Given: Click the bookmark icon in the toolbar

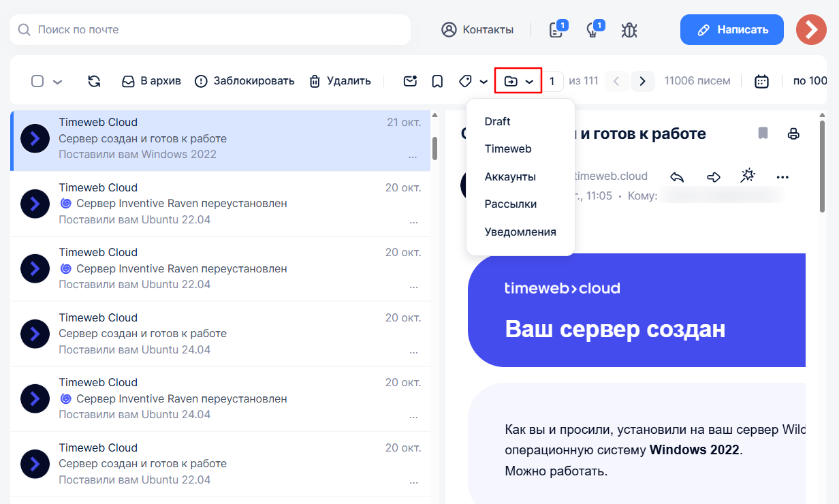Looking at the screenshot, I should click(437, 81).
